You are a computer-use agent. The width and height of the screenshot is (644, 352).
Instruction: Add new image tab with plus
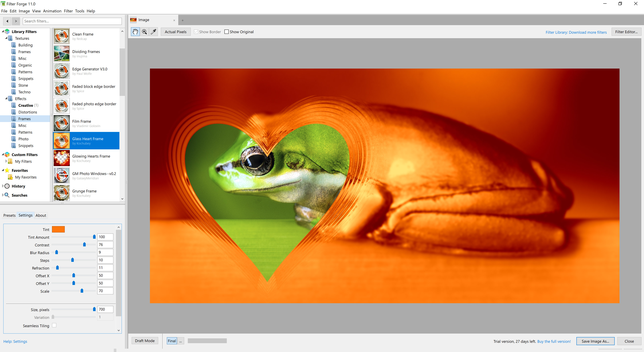pos(182,20)
